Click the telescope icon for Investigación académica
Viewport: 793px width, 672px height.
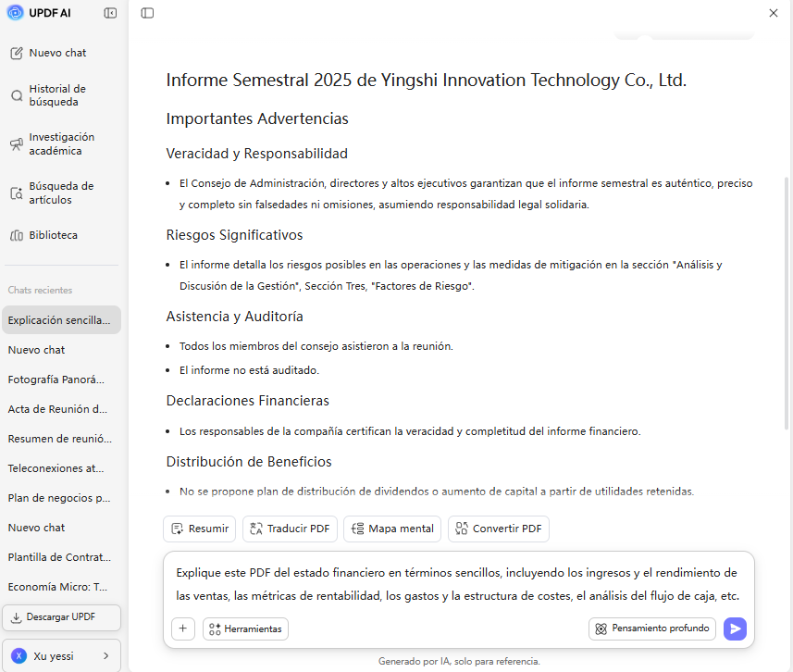click(x=17, y=144)
